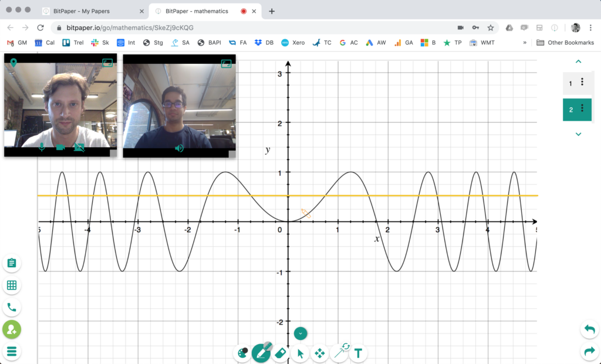The width and height of the screenshot is (601, 364).
Task: Expand the up chevron above the page list
Action: click(578, 61)
